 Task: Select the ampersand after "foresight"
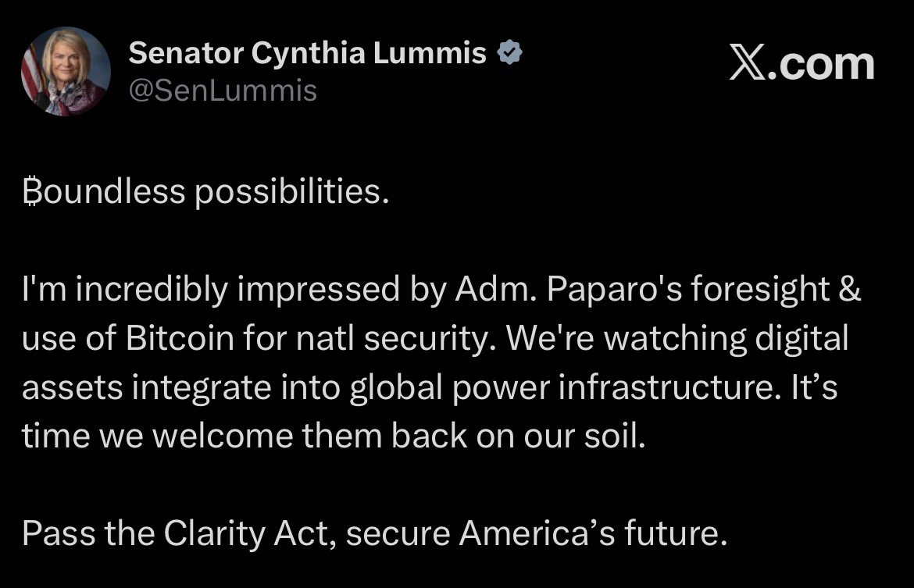pos(851,290)
